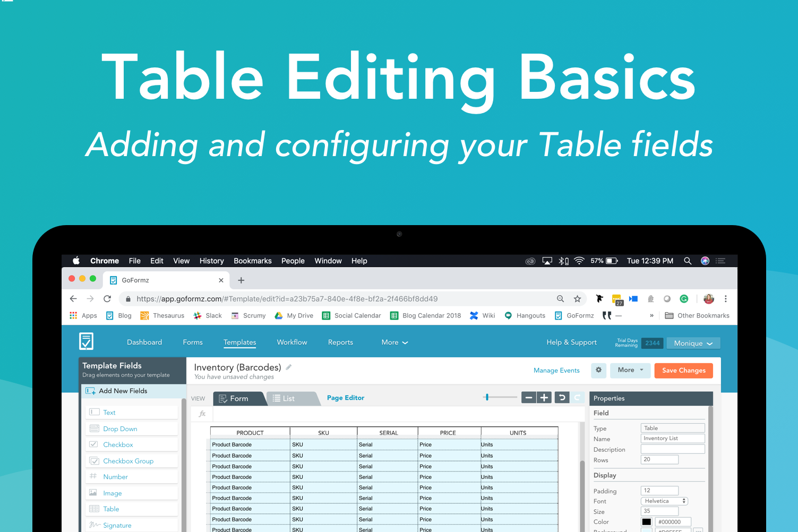Image resolution: width=798 pixels, height=532 pixels.
Task: Open the More button dropdown near Save
Action: click(630, 370)
